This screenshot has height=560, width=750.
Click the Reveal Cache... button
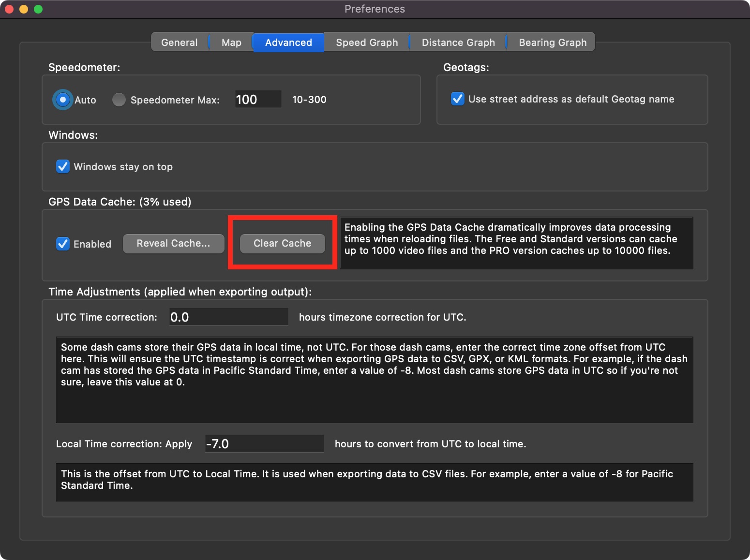click(173, 244)
